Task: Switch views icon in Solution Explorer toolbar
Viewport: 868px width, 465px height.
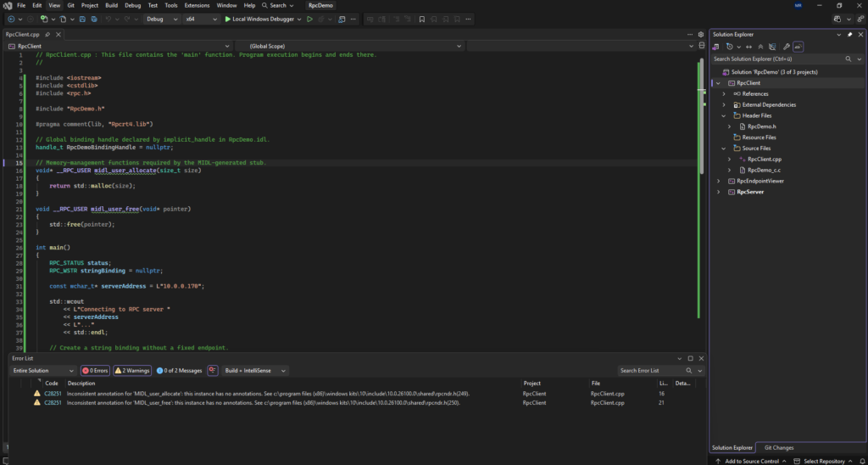Action: tap(716, 47)
